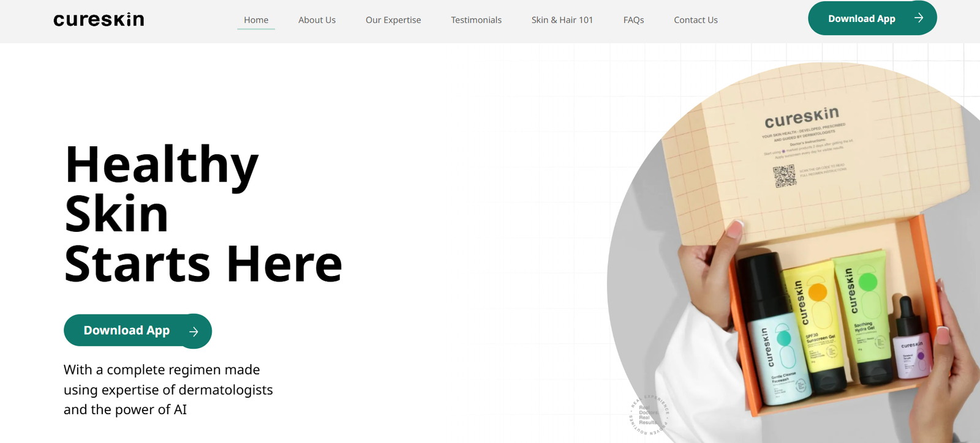This screenshot has width=980, height=443.
Task: Click arrow icon in header Download App button
Action: coord(919,18)
